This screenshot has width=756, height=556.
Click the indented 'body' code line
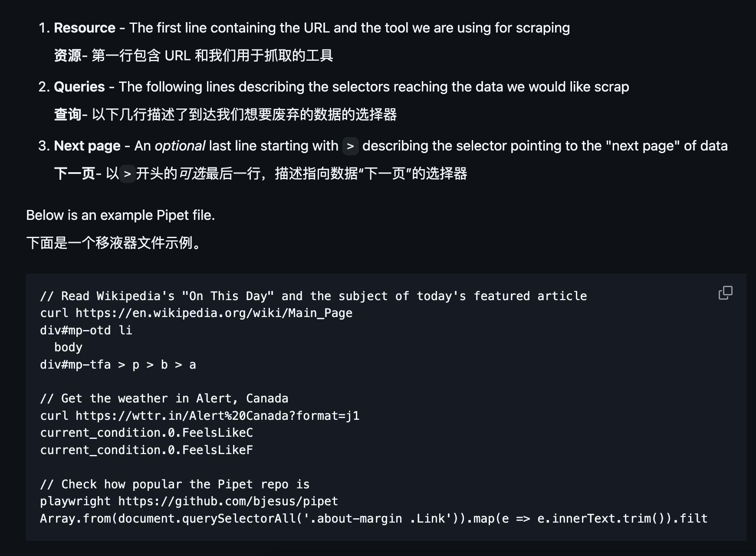[68, 347]
